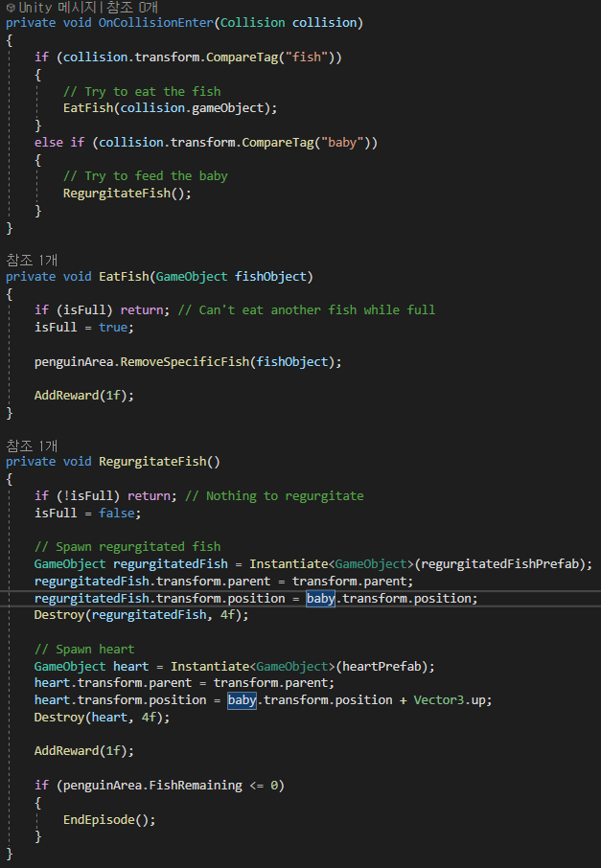
Task: Click the EatFish(collision.gameObject) call
Action: (170, 108)
